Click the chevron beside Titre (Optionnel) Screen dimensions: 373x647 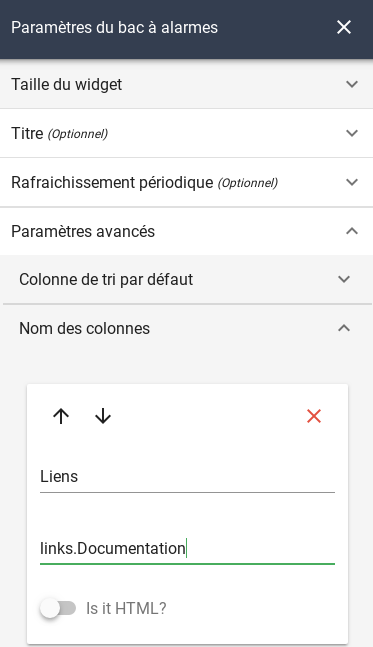pyautogui.click(x=352, y=133)
